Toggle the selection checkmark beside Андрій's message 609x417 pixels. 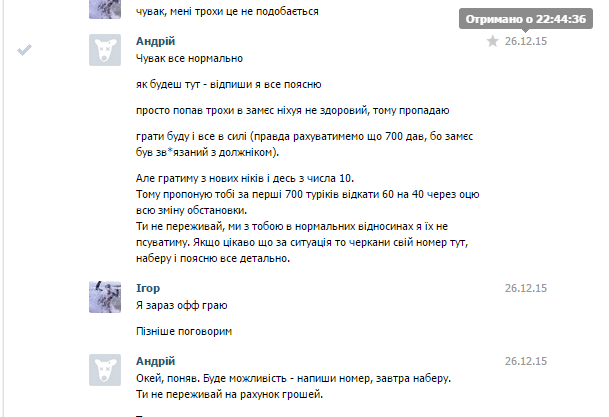click(x=24, y=50)
